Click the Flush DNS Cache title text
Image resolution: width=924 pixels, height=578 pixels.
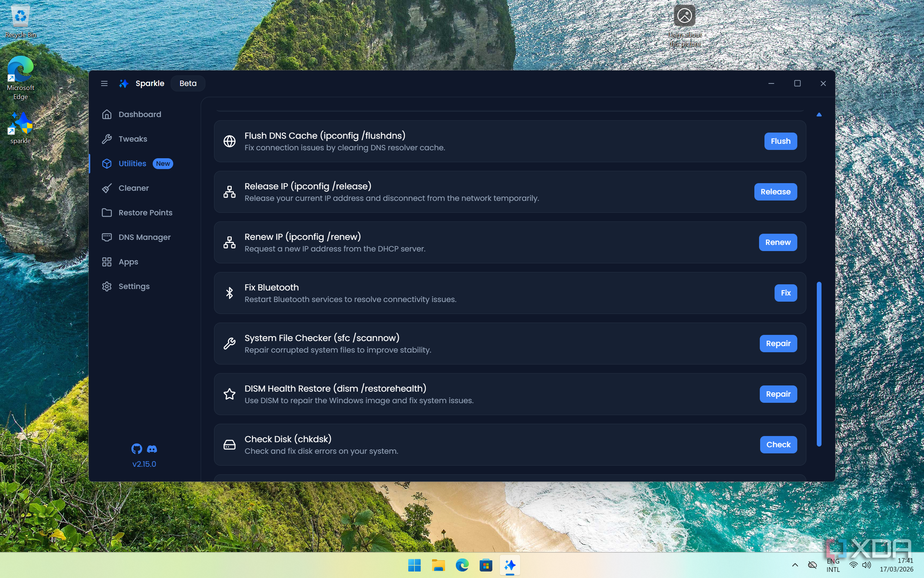point(325,136)
